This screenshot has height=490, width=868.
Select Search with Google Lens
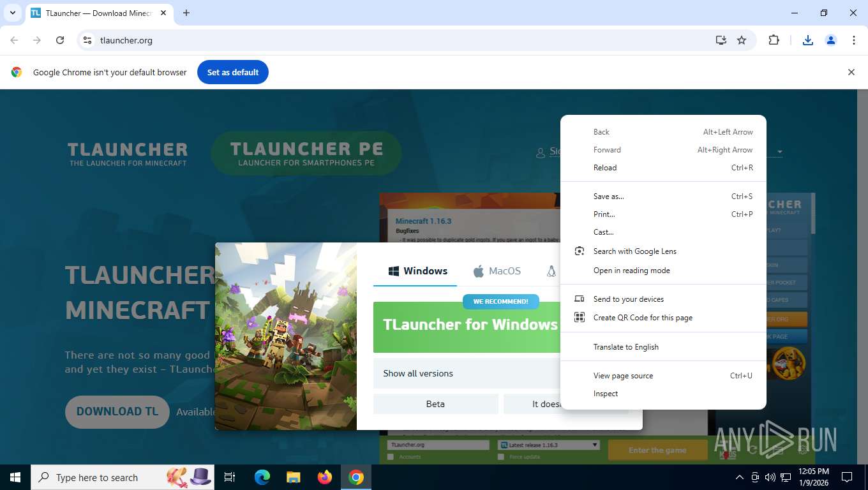coord(664,251)
